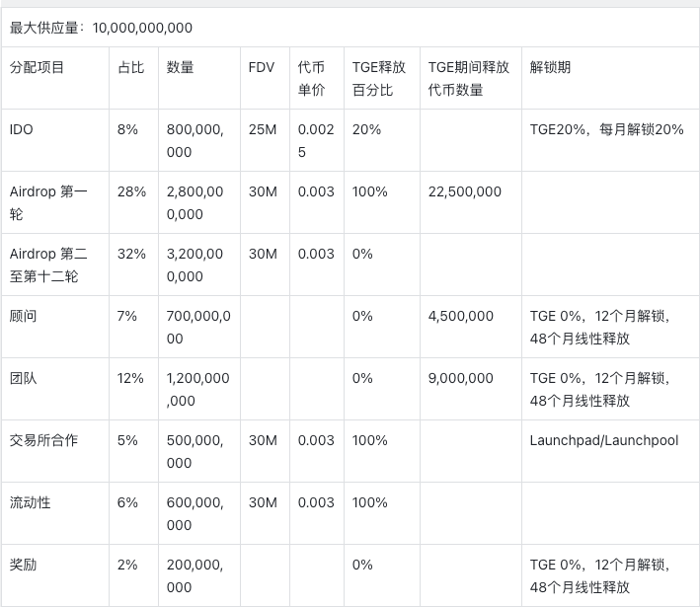Click the TGE期间释放代币数量 column header

[x=469, y=78]
